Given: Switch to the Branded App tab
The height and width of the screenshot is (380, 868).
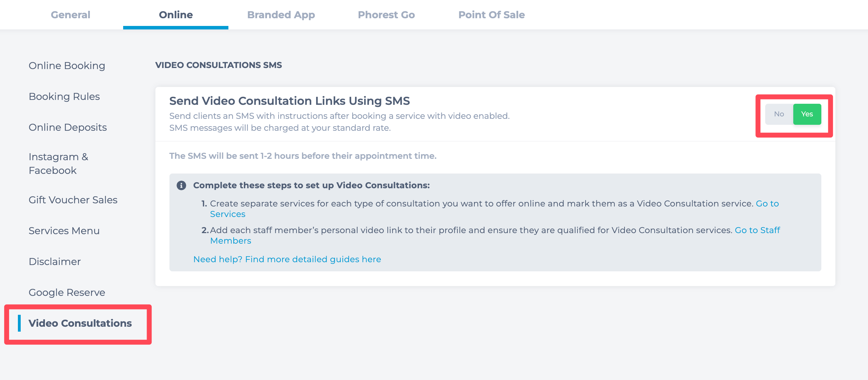Looking at the screenshot, I should point(281,15).
